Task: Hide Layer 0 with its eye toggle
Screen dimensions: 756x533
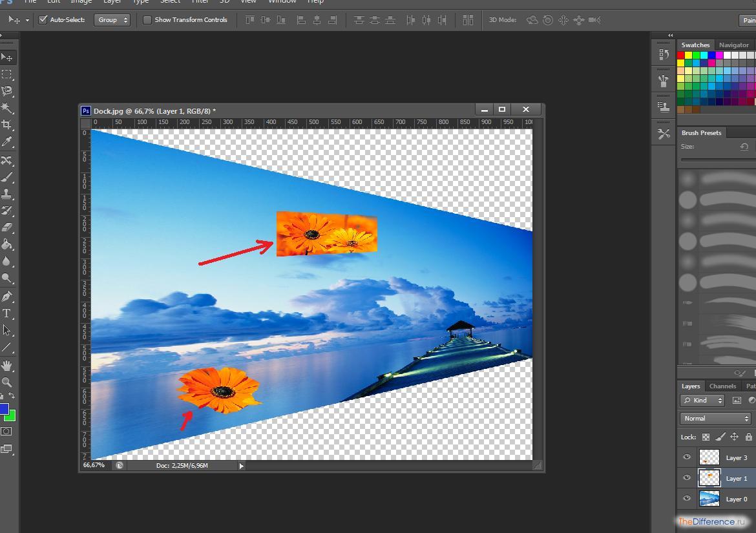Action: coord(687,499)
